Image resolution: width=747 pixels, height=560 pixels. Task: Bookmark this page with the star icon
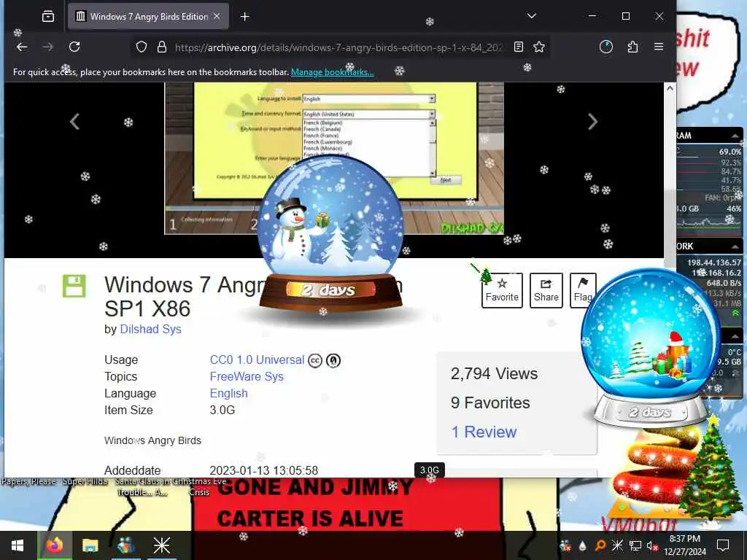coord(539,47)
